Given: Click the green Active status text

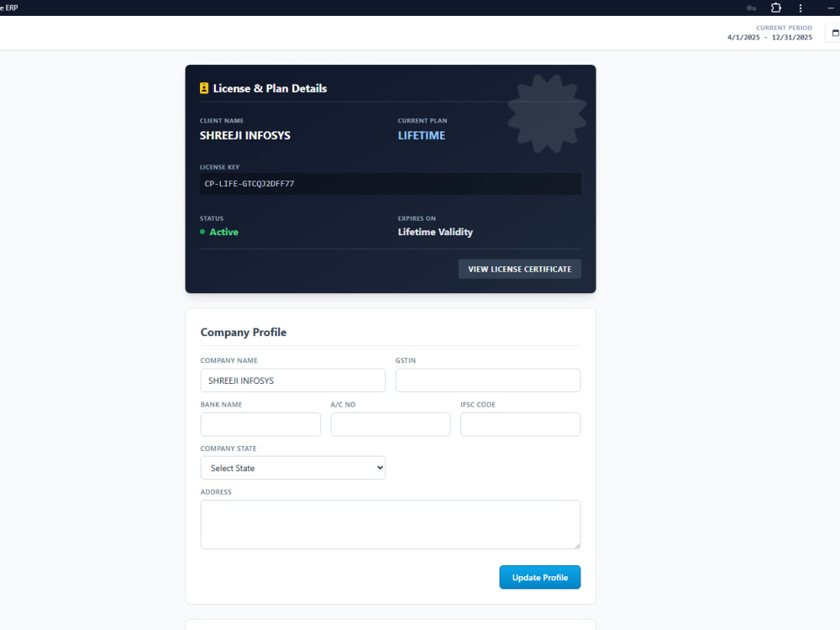Looking at the screenshot, I should [x=224, y=232].
